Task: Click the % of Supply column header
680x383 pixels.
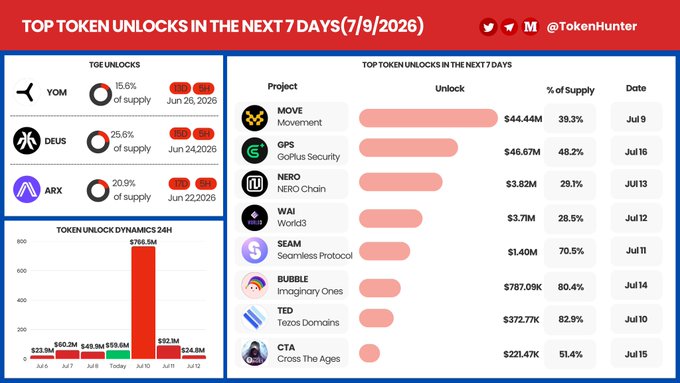Action: click(570, 90)
